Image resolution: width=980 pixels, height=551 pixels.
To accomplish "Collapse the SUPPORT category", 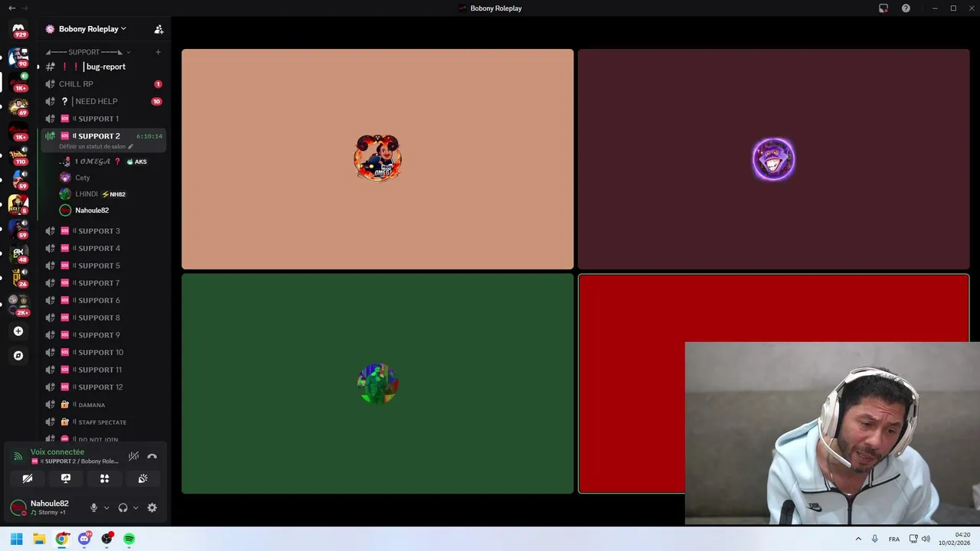I will click(x=88, y=52).
